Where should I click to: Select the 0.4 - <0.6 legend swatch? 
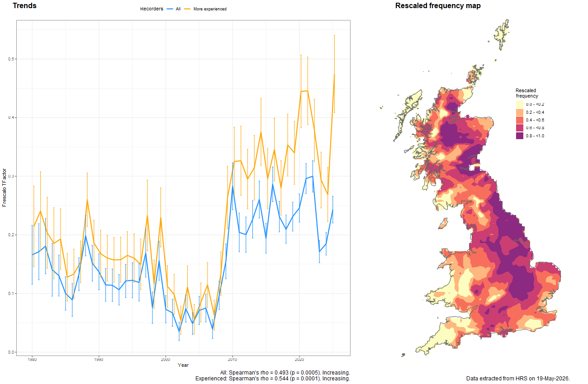[520, 120]
